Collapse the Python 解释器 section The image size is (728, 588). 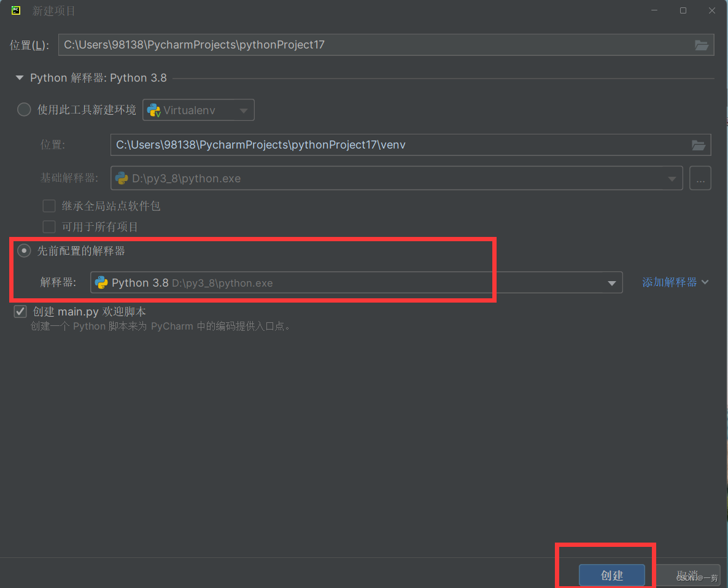click(19, 77)
